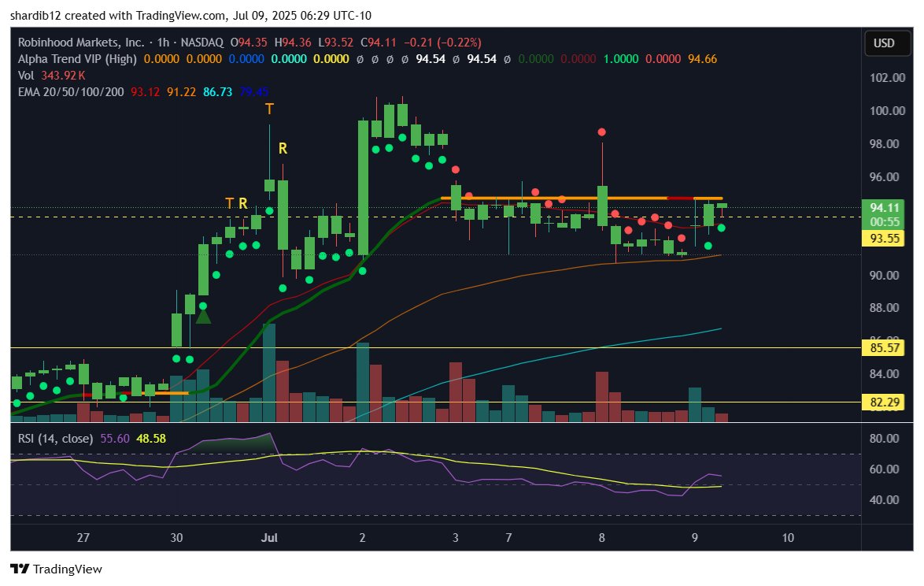Click the open price O94.35
The image size is (924, 586).
pyautogui.click(x=249, y=43)
